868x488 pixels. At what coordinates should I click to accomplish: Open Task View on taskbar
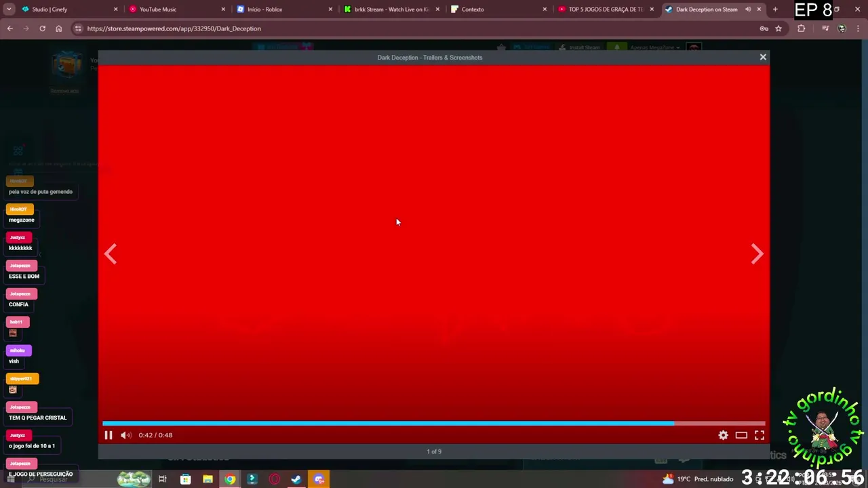tap(163, 479)
